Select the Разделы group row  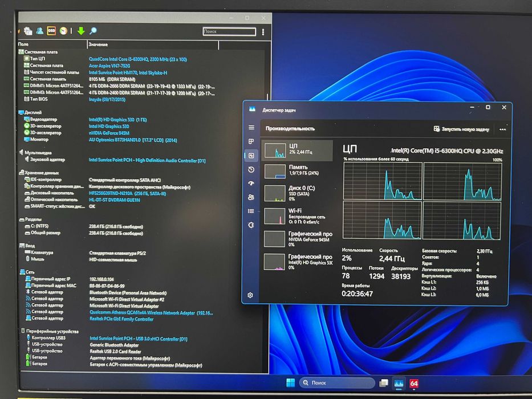[x=31, y=219]
